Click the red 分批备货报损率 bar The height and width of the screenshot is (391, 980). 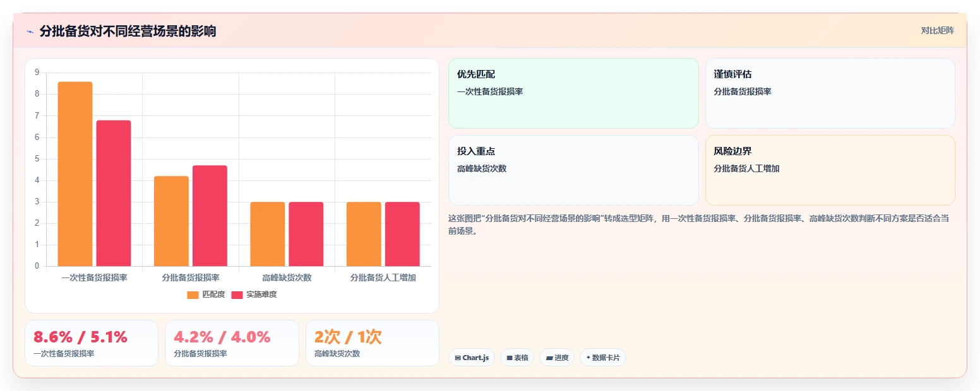coord(210,216)
